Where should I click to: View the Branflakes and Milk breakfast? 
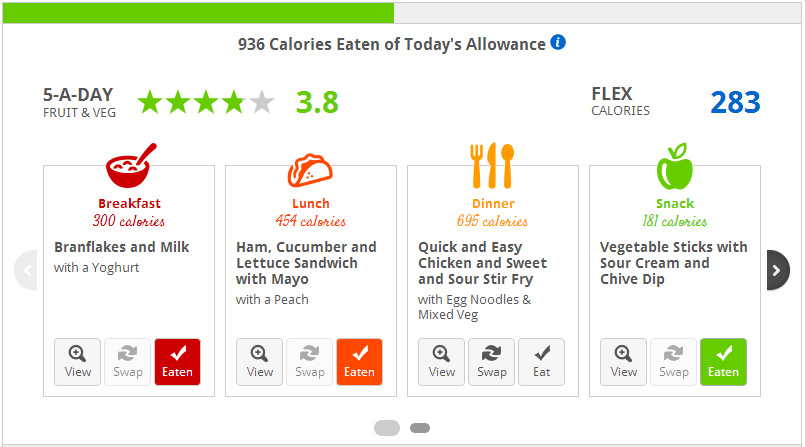(x=78, y=362)
